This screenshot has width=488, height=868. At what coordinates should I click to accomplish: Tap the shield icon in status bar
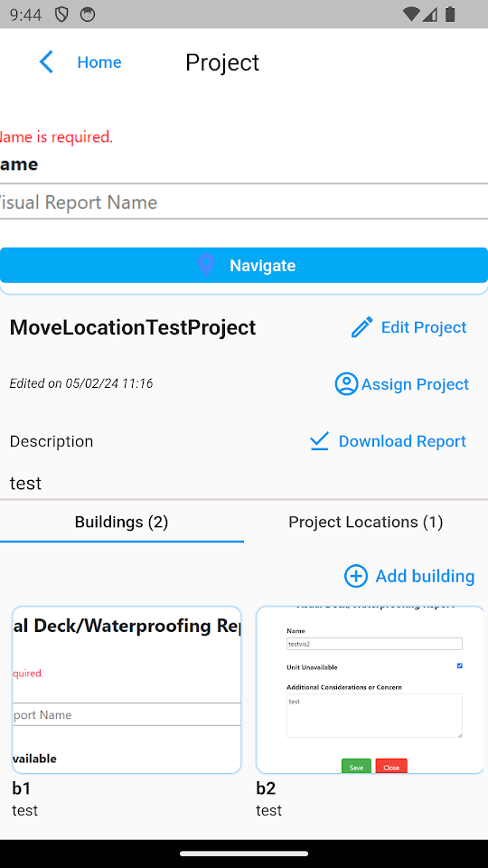coord(61,14)
